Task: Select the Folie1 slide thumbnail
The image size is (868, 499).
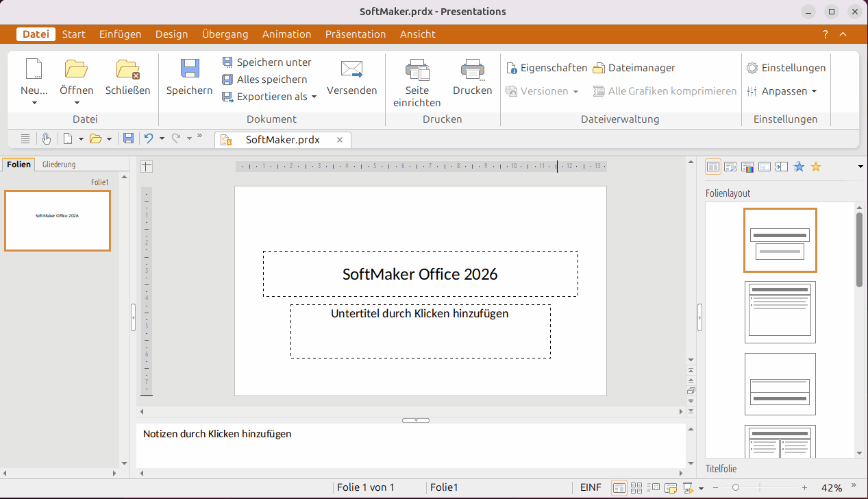Action: (x=58, y=221)
